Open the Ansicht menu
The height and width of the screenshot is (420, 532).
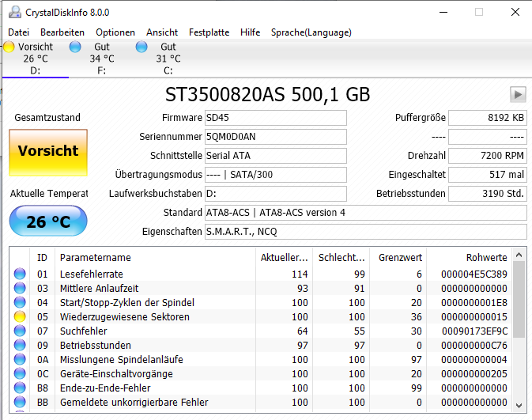pyautogui.click(x=162, y=32)
